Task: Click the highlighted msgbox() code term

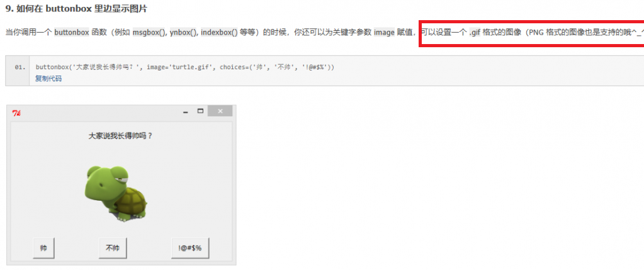Action: pos(149,33)
